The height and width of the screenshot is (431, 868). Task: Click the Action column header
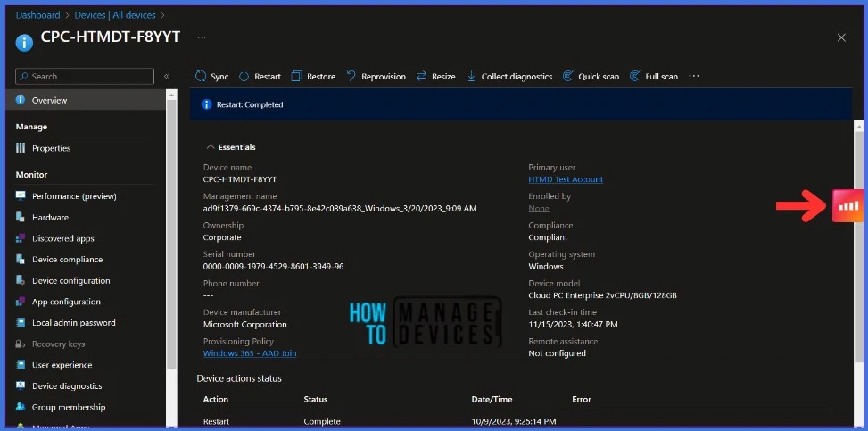216,400
